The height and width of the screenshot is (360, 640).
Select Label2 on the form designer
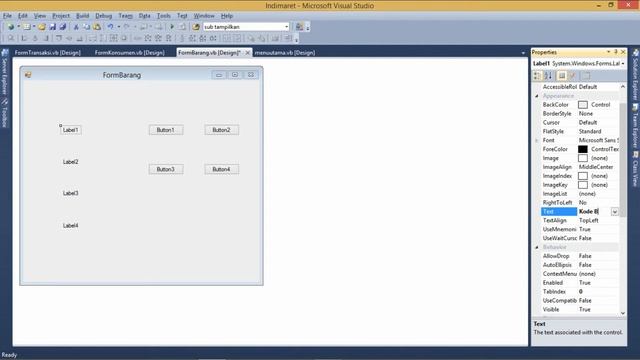71,162
